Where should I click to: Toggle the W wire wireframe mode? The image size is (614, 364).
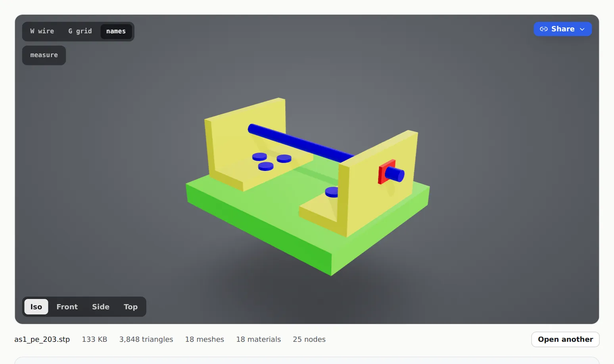pos(42,31)
